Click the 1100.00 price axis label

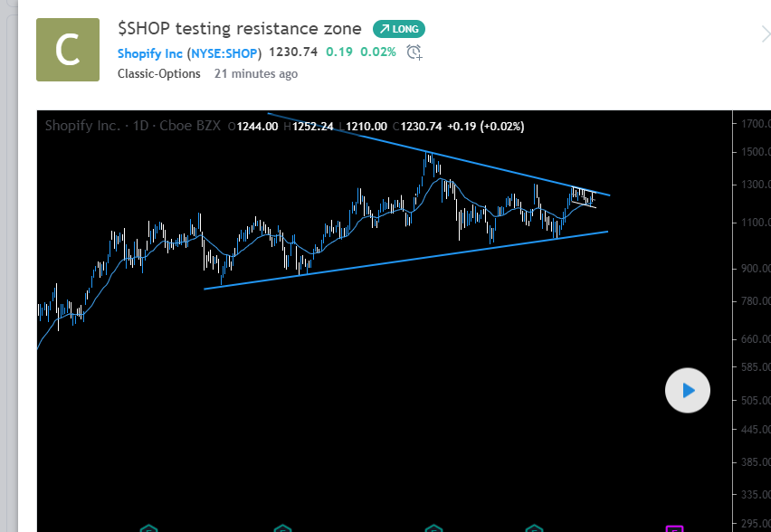click(x=757, y=223)
